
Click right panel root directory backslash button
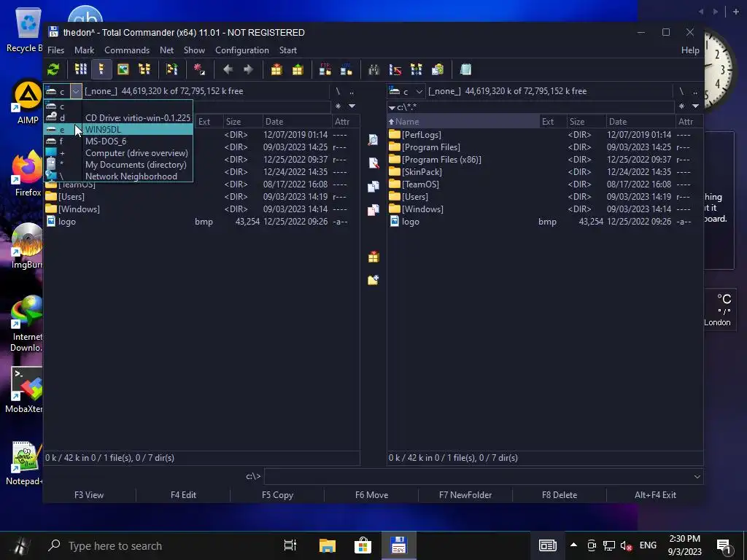(681, 91)
